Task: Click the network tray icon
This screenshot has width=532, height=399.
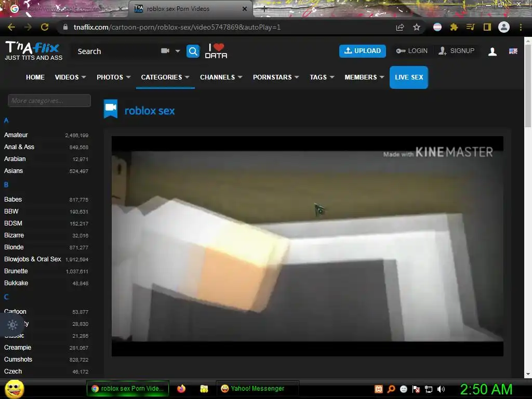Action: [429, 389]
